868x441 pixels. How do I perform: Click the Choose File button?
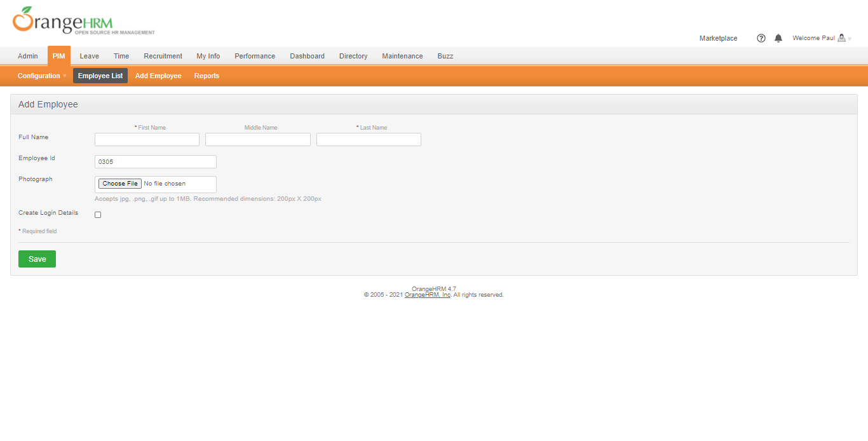120,184
